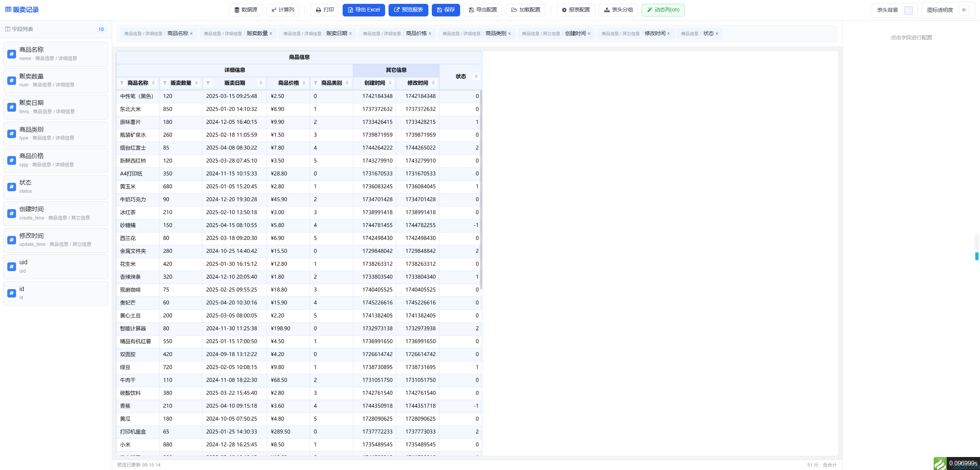Viewport: 980px width, 470px height.
Task: Click the # icon of uid field
Action: [11, 267]
